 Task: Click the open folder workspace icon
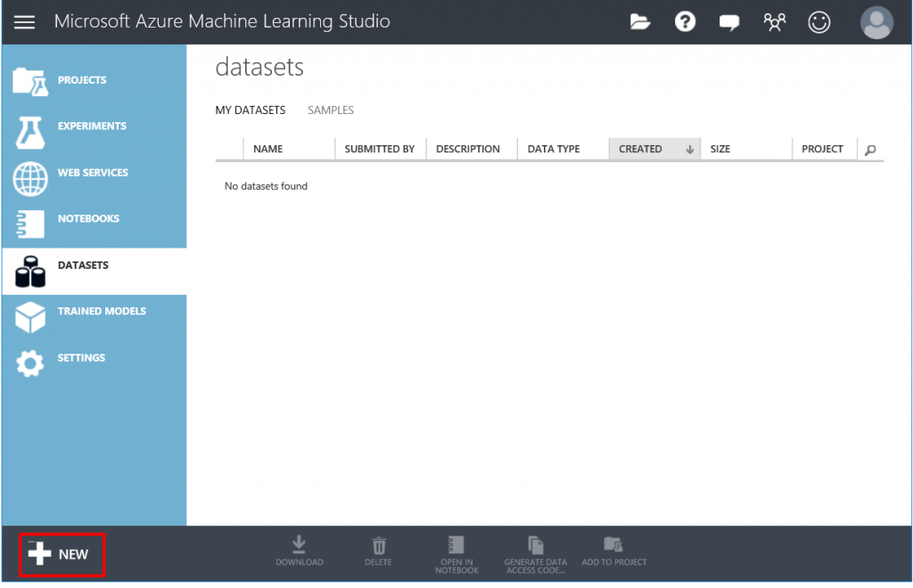(640, 22)
